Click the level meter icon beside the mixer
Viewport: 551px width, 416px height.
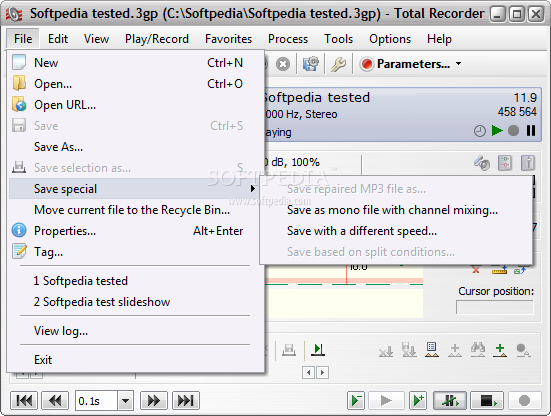point(528,163)
